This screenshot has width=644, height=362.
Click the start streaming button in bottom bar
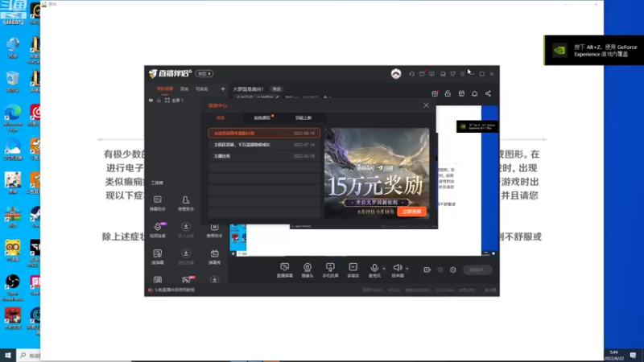[x=477, y=270]
